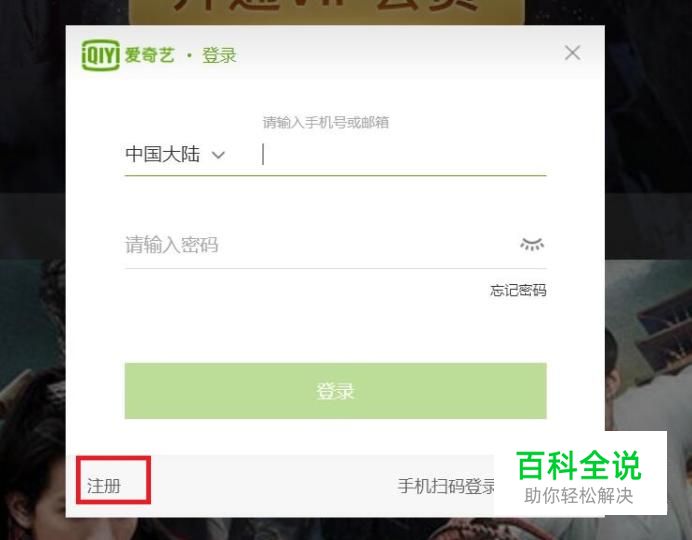Click the 登录 title in the dialog header

point(219,56)
